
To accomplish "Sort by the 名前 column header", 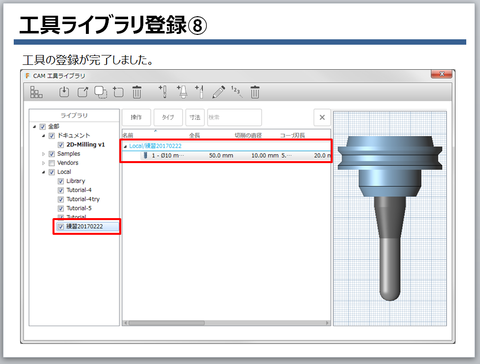I will 128,135.
